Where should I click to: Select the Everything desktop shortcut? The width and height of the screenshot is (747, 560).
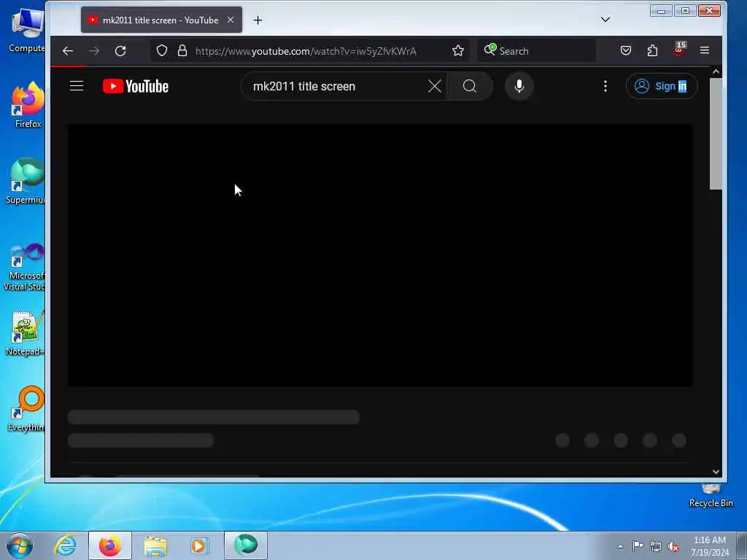(26, 409)
